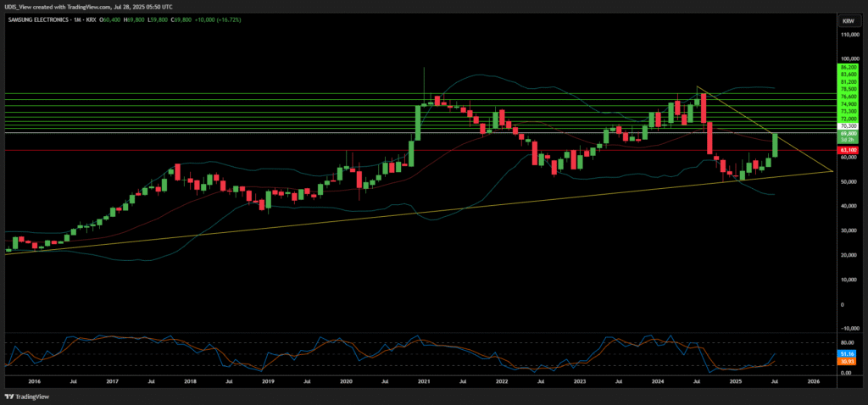Click the 69,800 current price label
The image size is (868, 405).
[848, 134]
